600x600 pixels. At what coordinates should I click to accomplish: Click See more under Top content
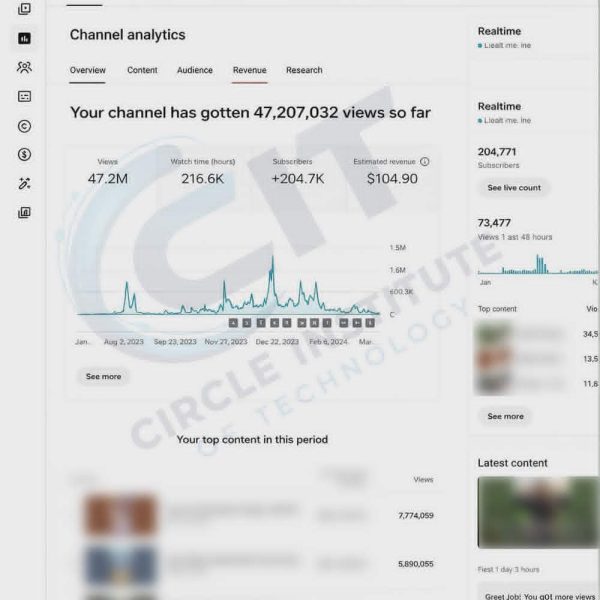tap(505, 416)
